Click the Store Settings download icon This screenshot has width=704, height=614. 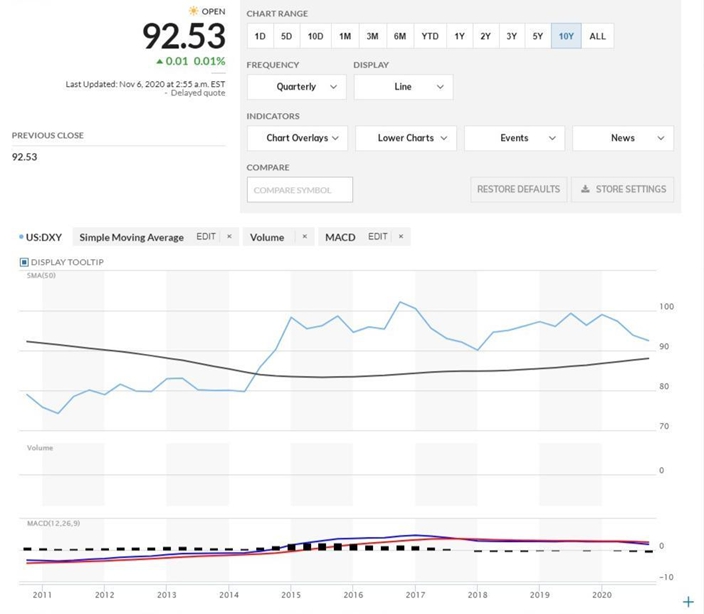[x=585, y=189]
